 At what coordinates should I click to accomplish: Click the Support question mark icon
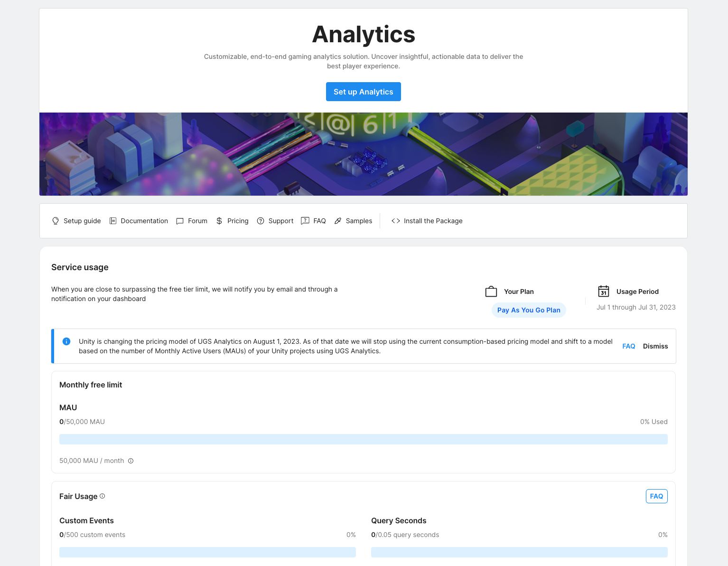pos(261,221)
